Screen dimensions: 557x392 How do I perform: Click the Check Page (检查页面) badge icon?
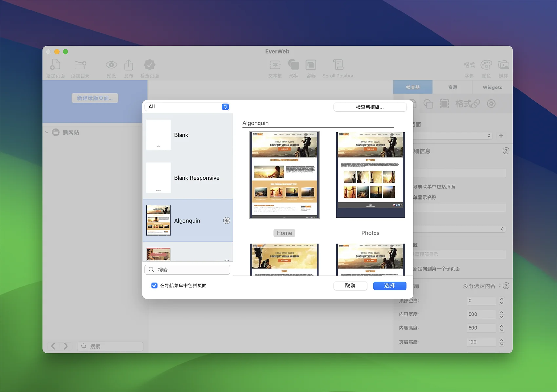[x=149, y=65]
